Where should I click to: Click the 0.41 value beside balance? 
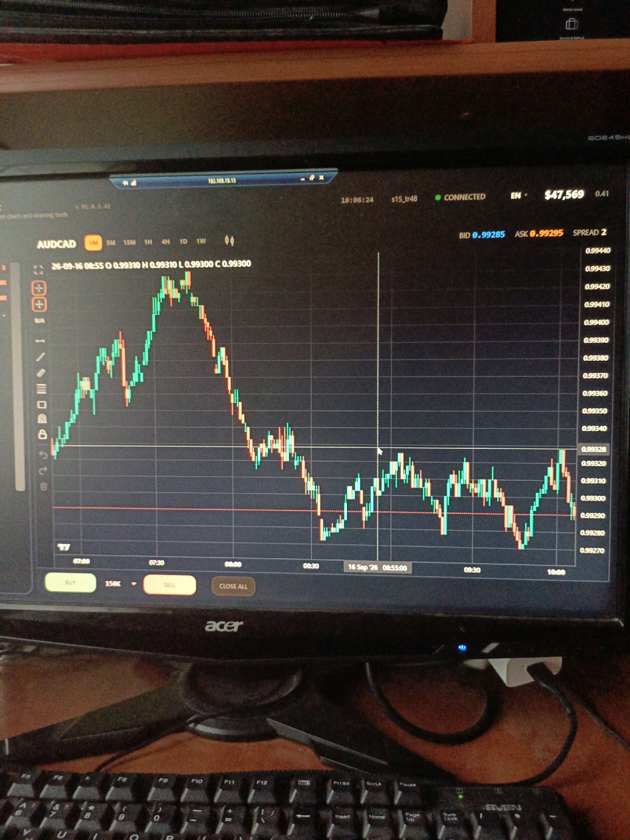click(x=601, y=194)
